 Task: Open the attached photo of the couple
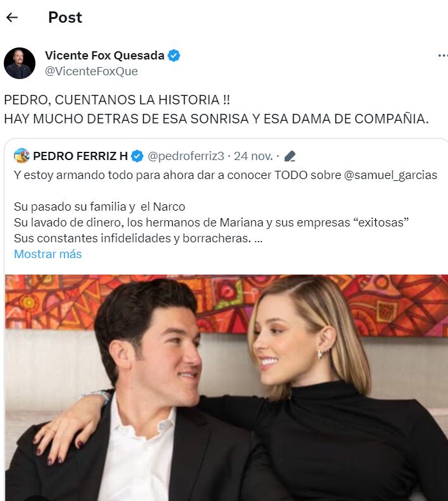tap(227, 388)
